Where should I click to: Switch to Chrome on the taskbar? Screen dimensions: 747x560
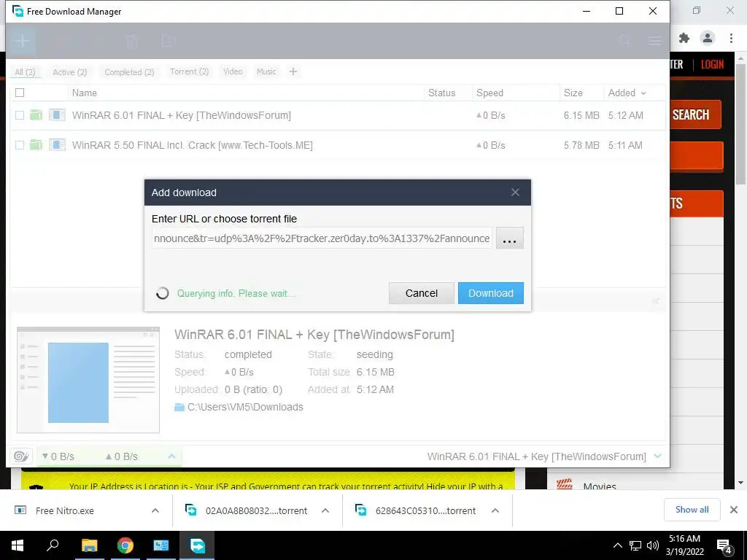pos(125,545)
